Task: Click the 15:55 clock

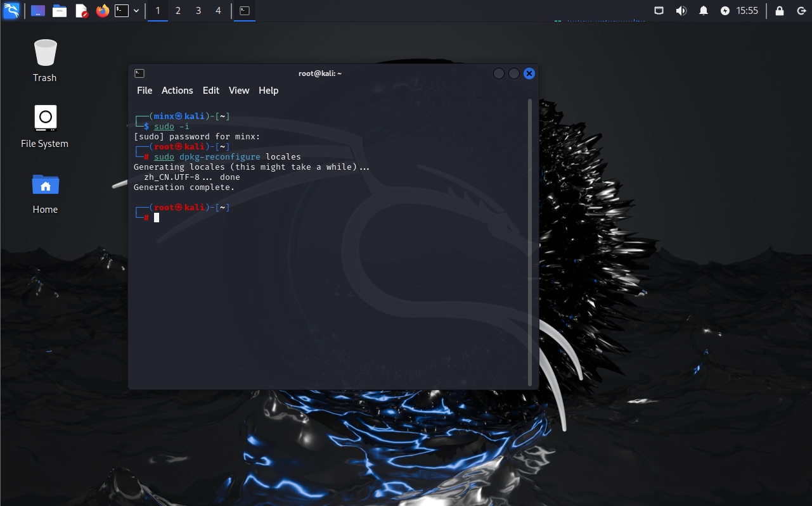Action: click(x=747, y=11)
